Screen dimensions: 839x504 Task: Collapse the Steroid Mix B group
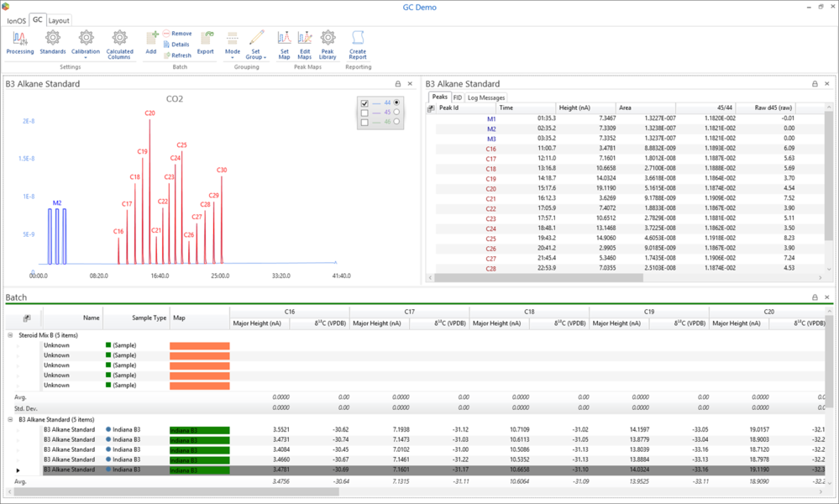click(10, 334)
